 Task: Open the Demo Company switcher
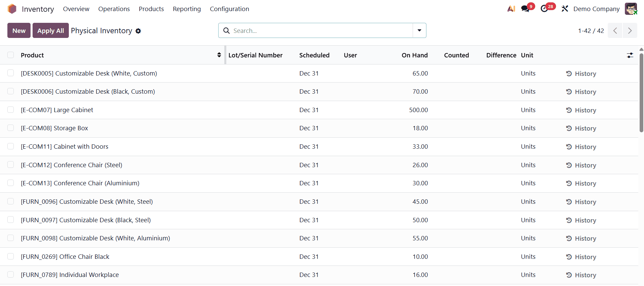[596, 9]
